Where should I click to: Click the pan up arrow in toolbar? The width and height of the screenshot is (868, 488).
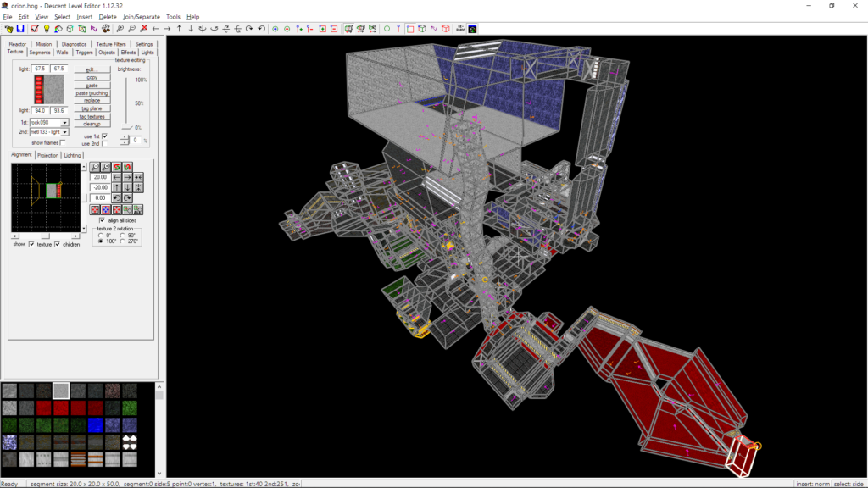179,29
